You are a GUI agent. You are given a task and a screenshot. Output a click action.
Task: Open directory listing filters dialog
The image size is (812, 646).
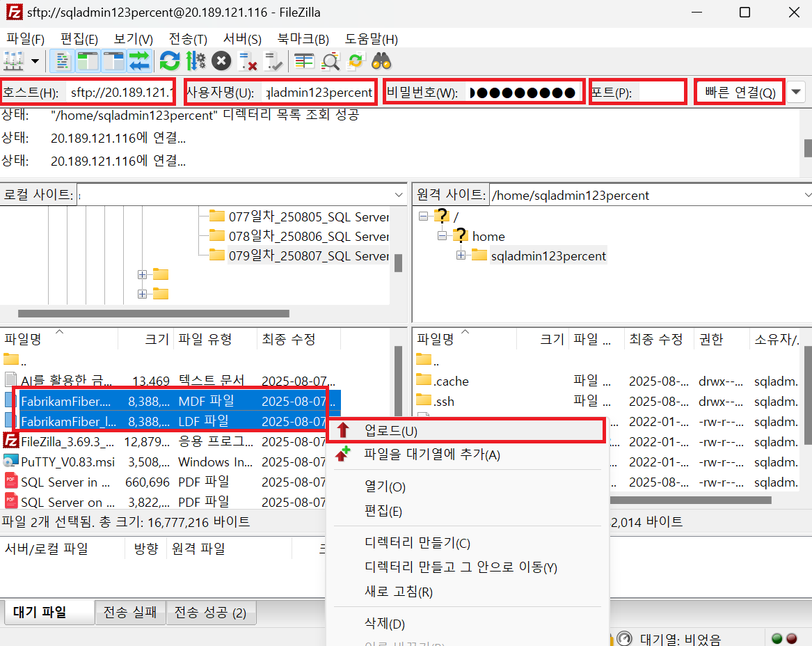[x=304, y=61]
